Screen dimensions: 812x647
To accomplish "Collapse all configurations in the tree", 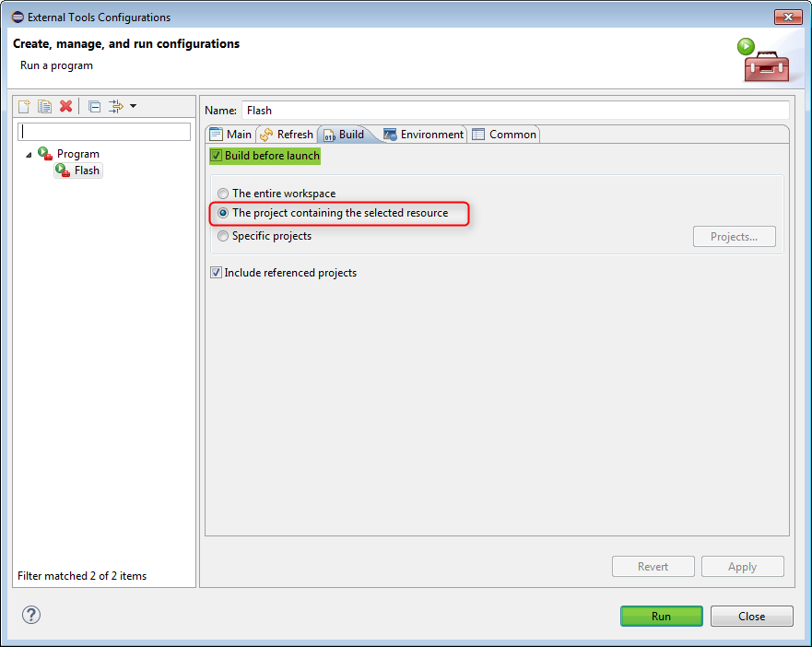I will point(94,106).
